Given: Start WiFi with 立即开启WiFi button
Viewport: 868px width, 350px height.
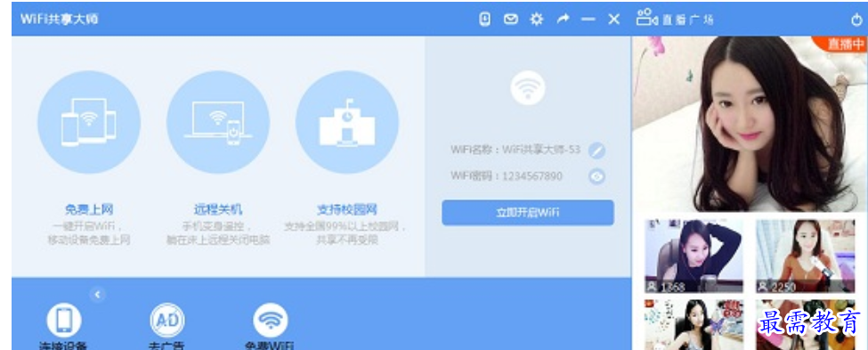Looking at the screenshot, I should click(528, 213).
